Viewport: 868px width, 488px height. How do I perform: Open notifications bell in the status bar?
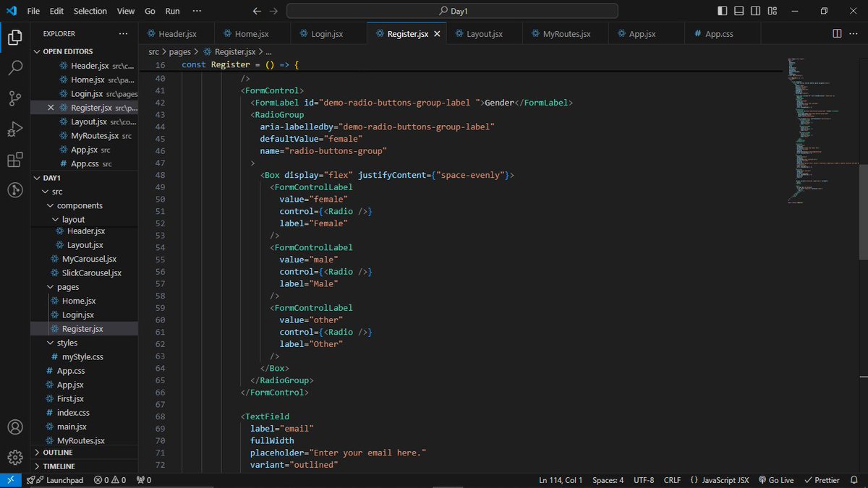(856, 479)
